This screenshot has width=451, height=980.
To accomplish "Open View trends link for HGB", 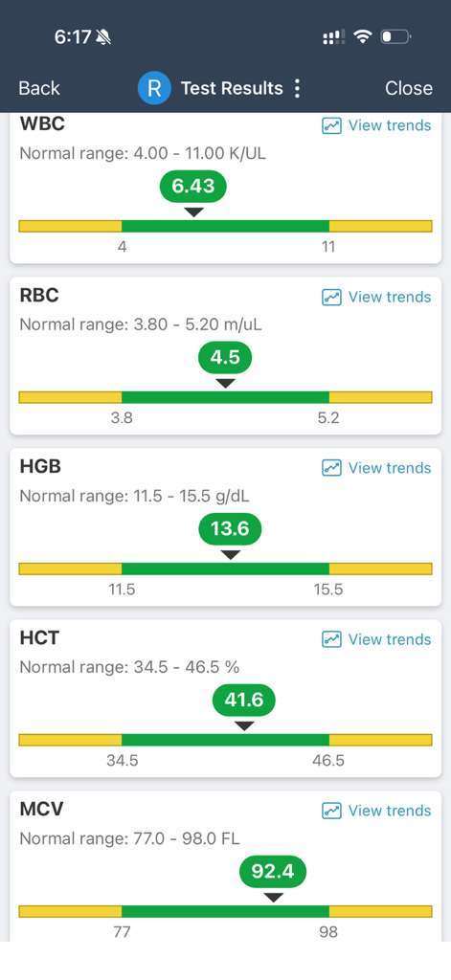I will 390,468.
